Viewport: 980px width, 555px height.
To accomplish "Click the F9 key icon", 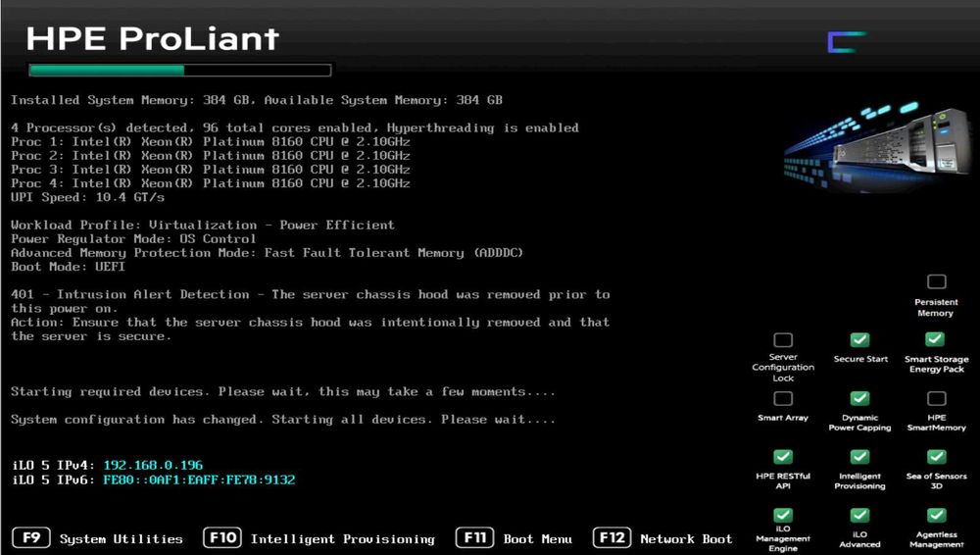I will 31,537.
